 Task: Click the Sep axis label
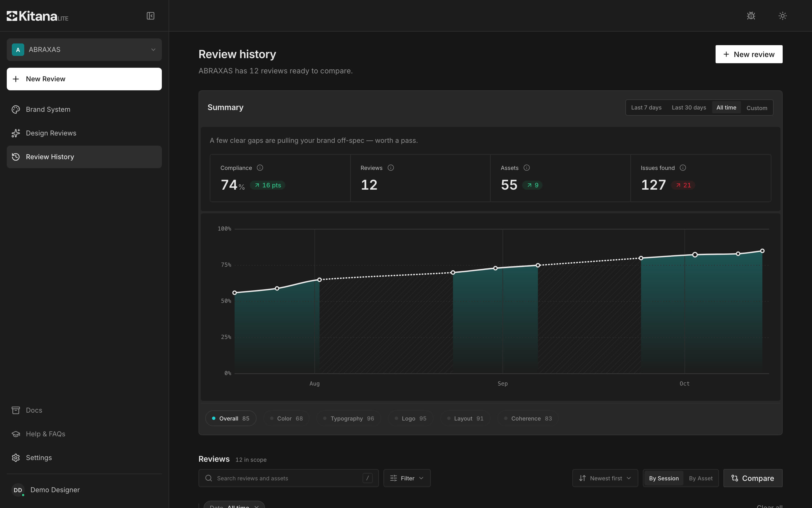click(x=502, y=383)
